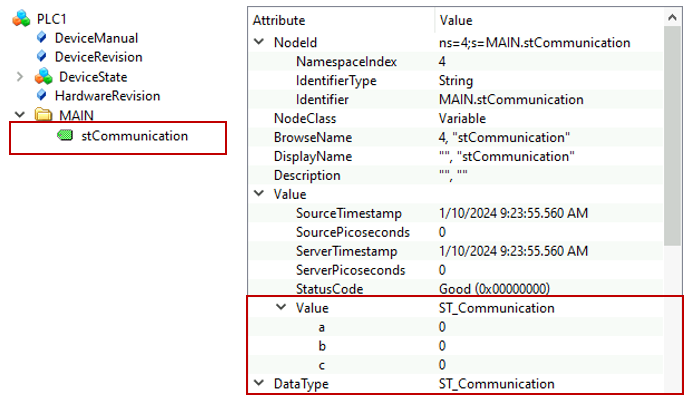
Task: Select DeviceState tree item label
Action: point(93,77)
